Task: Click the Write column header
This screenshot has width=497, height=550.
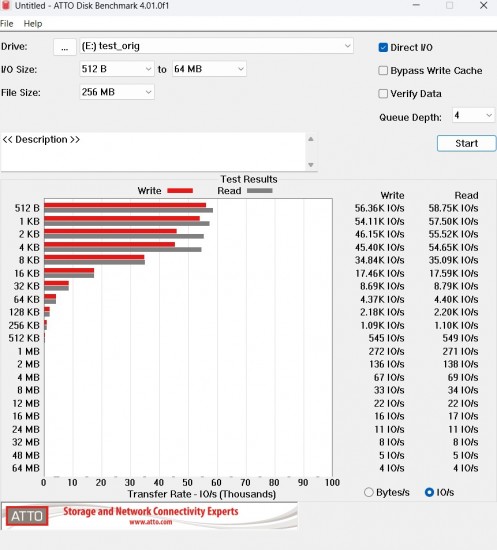Action: coord(392,195)
